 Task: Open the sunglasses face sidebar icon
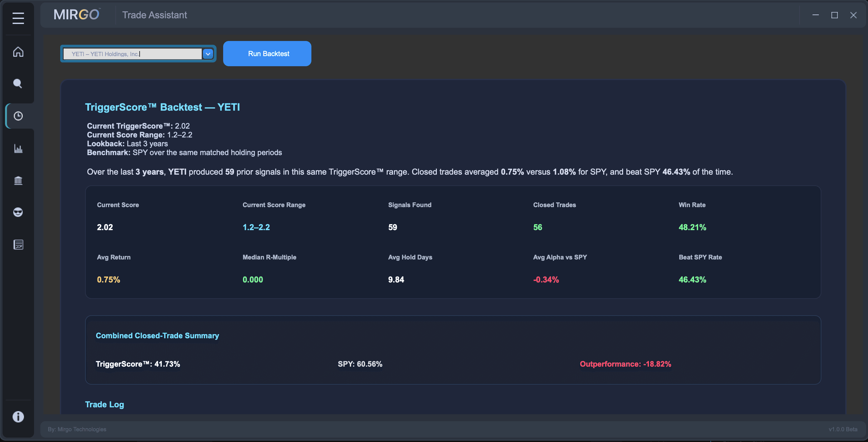(18, 212)
